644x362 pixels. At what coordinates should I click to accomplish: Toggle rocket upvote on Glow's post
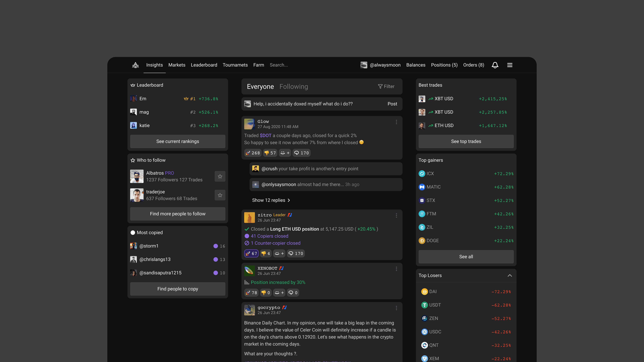pos(253,153)
